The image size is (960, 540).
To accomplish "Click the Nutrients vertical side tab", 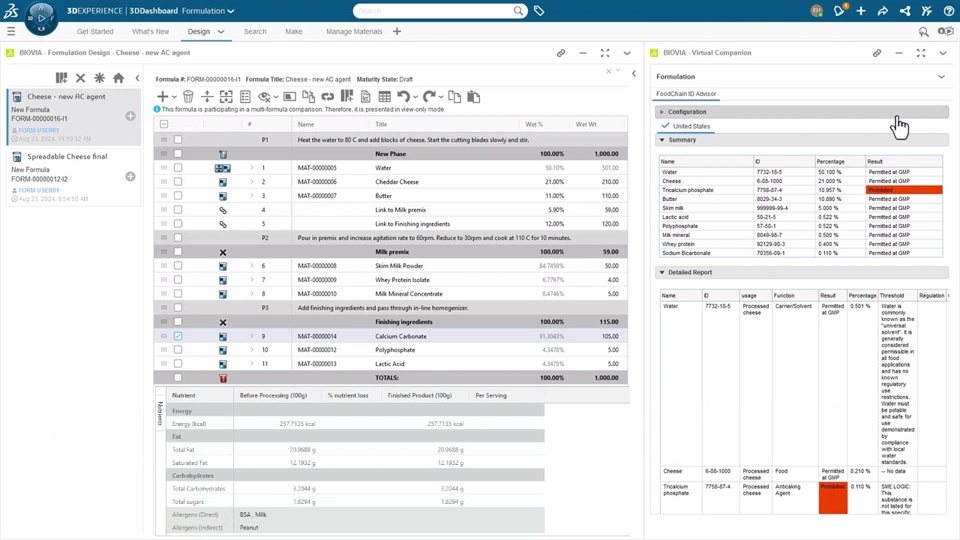I will 160,413.
